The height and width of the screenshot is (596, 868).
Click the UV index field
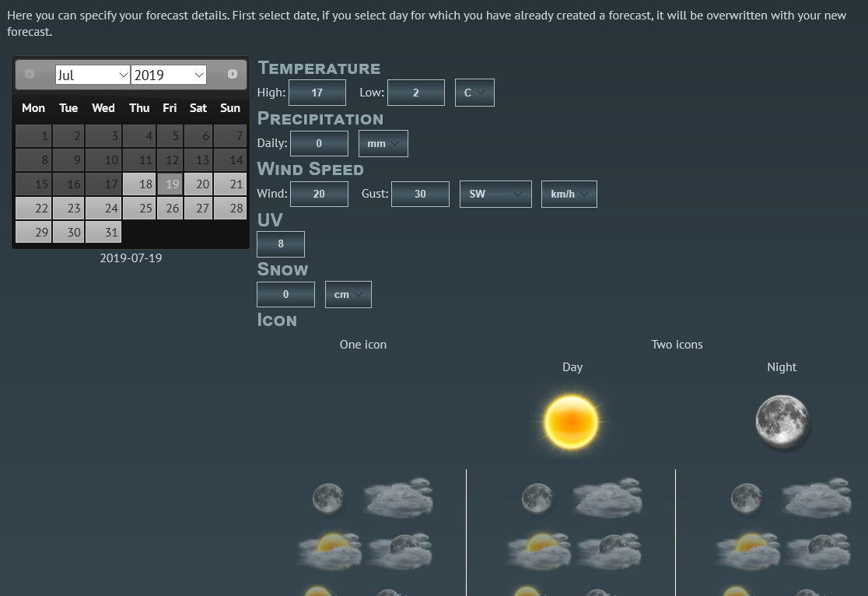pos(281,244)
